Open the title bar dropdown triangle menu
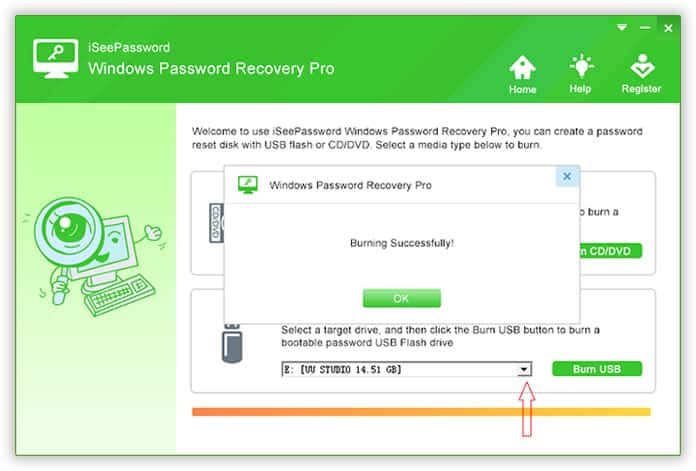Screen dimensions: 696x471 (622, 28)
